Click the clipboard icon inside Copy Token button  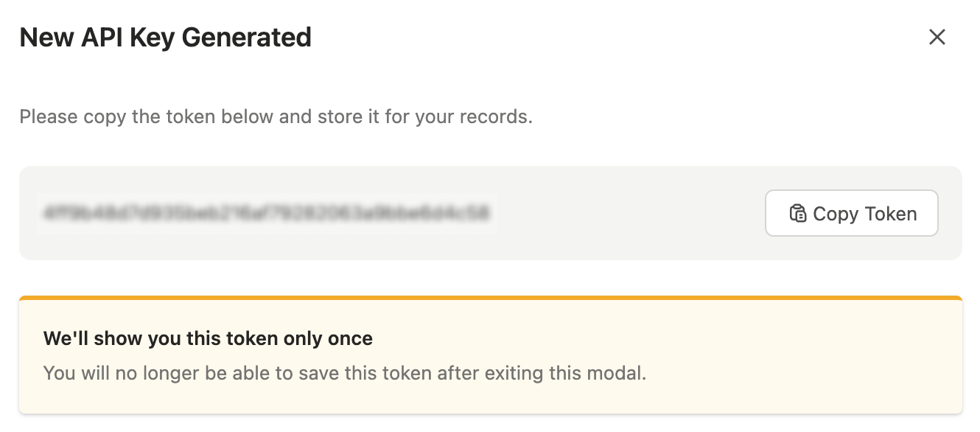(798, 213)
